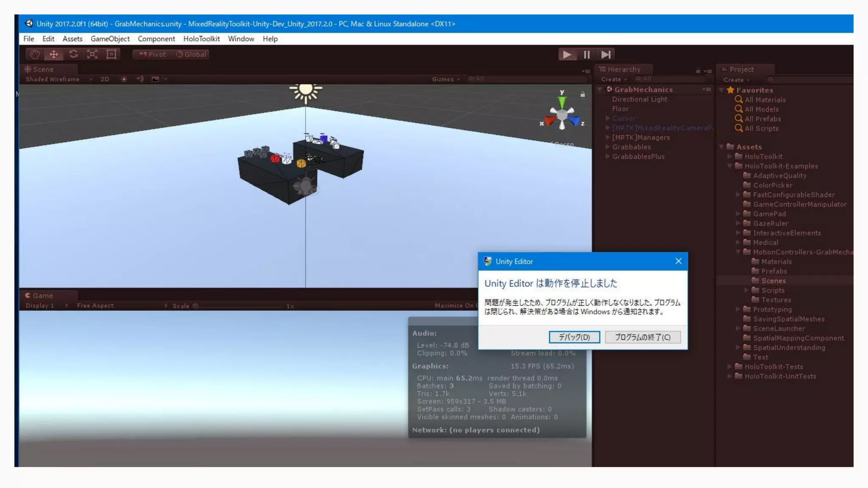This screenshot has height=488, width=868.
Task: Click the Step frame button
Action: pyautogui.click(x=606, y=54)
